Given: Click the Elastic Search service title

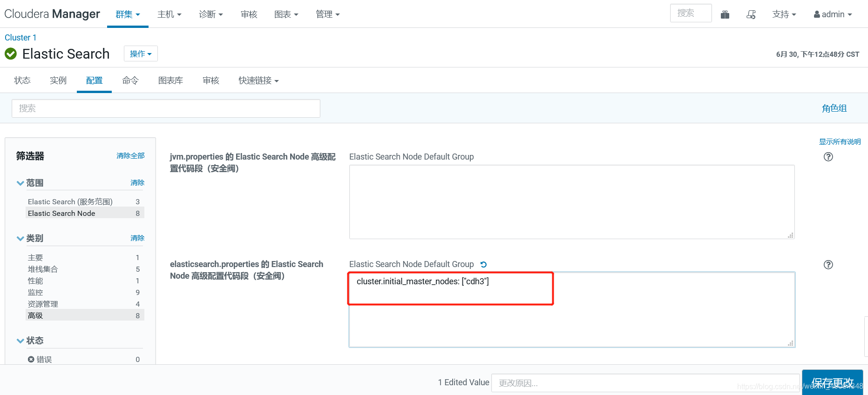Looking at the screenshot, I should [66, 54].
